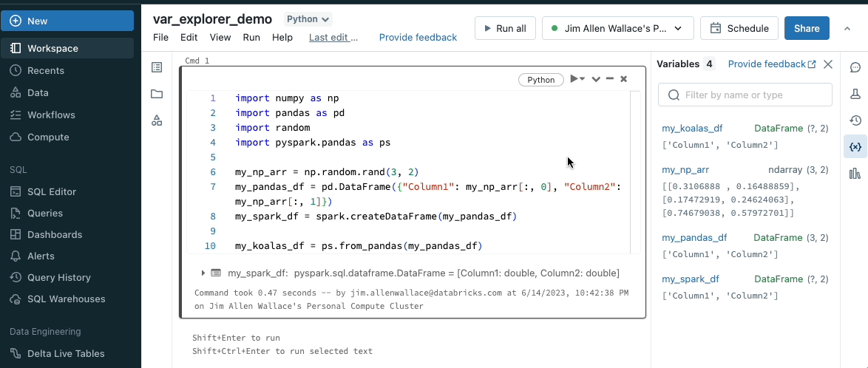868x368 pixels.
Task: Toggle the variable explorer {x} panel
Action: pos(855,147)
